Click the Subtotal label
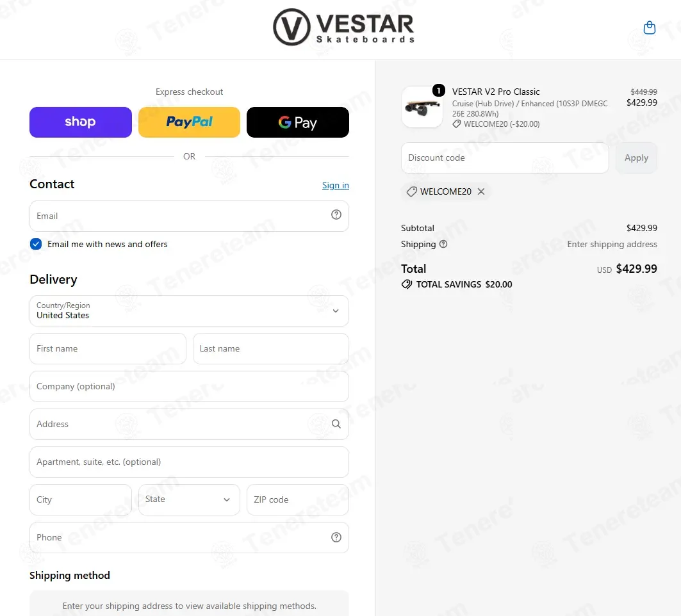681x616 pixels. [x=417, y=228]
